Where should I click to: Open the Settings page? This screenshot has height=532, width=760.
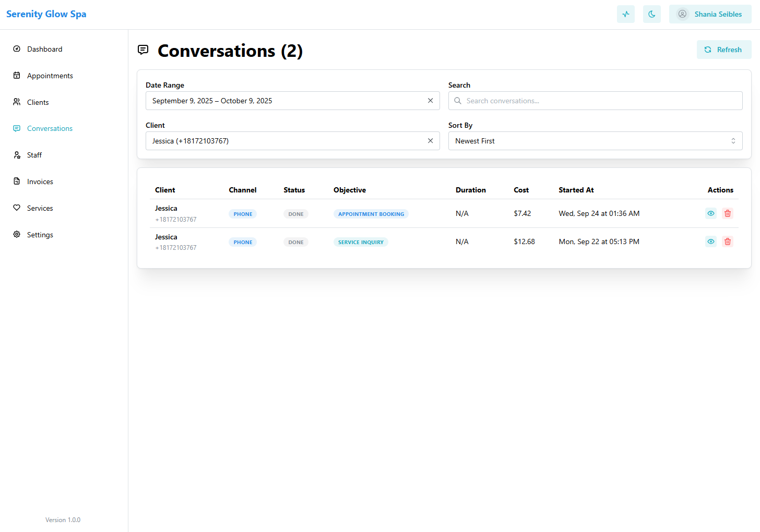(40, 235)
